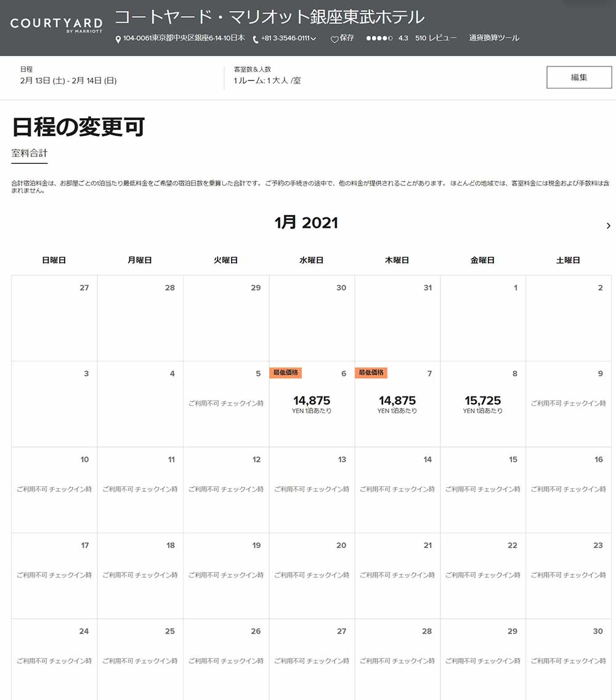Viewport: 616px width, 700px height.
Task: Click unavailable January 20 cell
Action: [312, 576]
